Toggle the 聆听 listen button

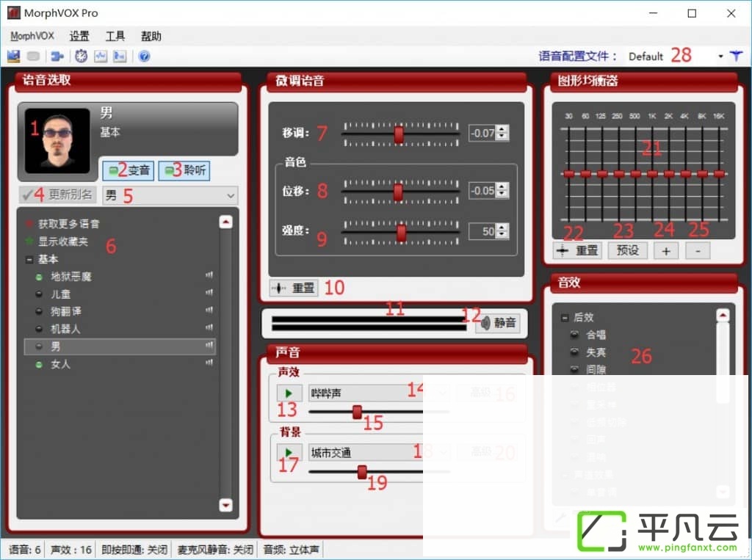click(x=184, y=170)
